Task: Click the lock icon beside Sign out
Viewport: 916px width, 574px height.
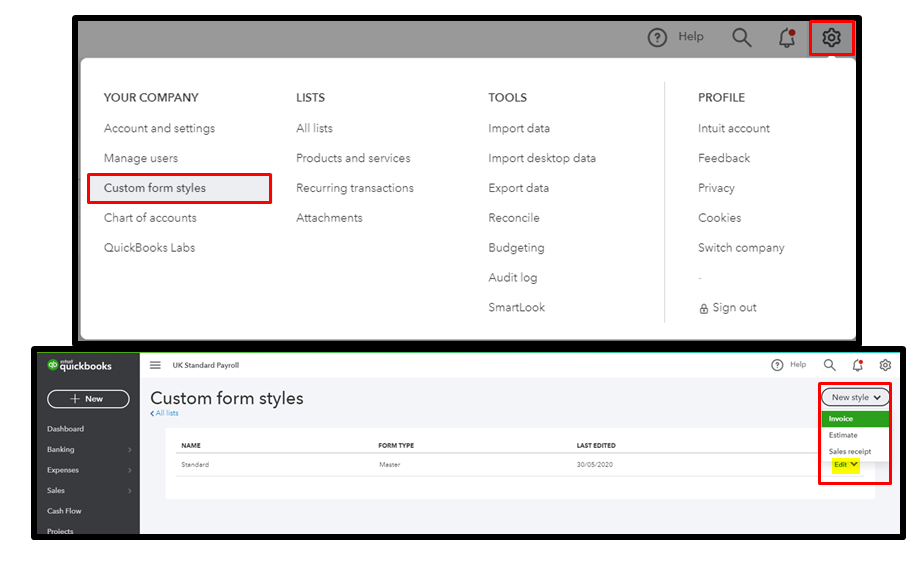Action: [x=703, y=308]
